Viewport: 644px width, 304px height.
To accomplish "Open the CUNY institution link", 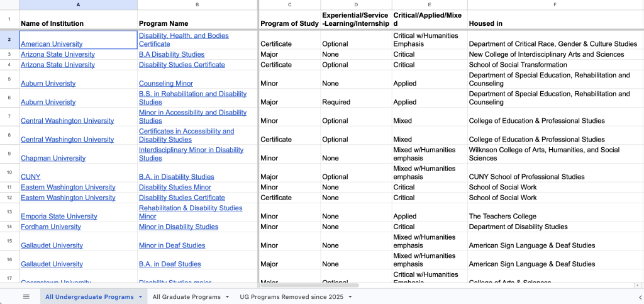I will pos(31,177).
